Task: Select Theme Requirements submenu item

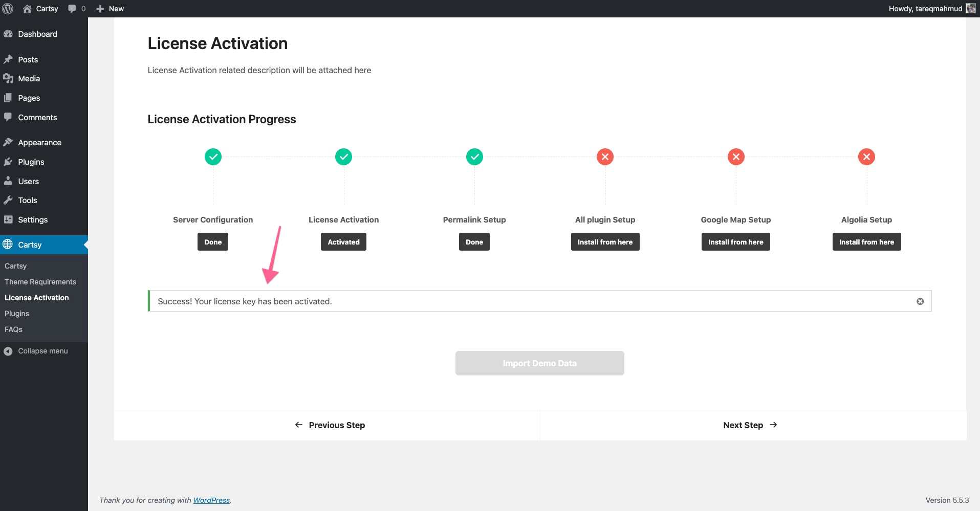Action: (x=40, y=282)
